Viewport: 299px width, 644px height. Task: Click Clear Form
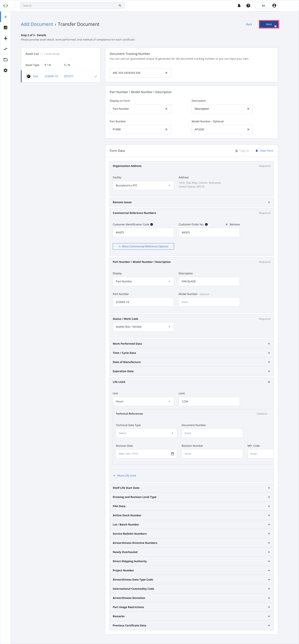click(264, 151)
